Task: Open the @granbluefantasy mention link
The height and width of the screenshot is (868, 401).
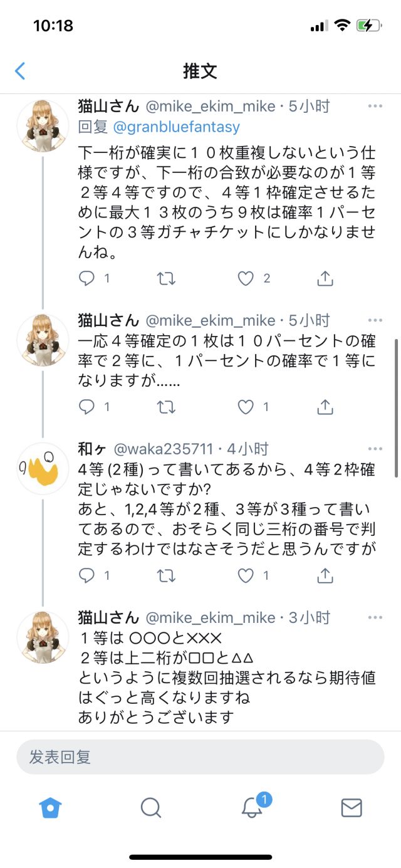Action: [x=177, y=127]
